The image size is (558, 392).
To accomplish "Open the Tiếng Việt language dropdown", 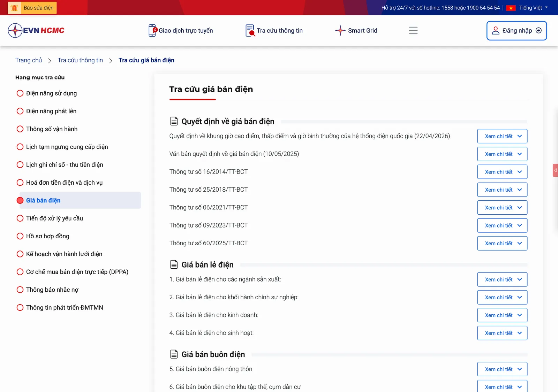I will coord(533,8).
